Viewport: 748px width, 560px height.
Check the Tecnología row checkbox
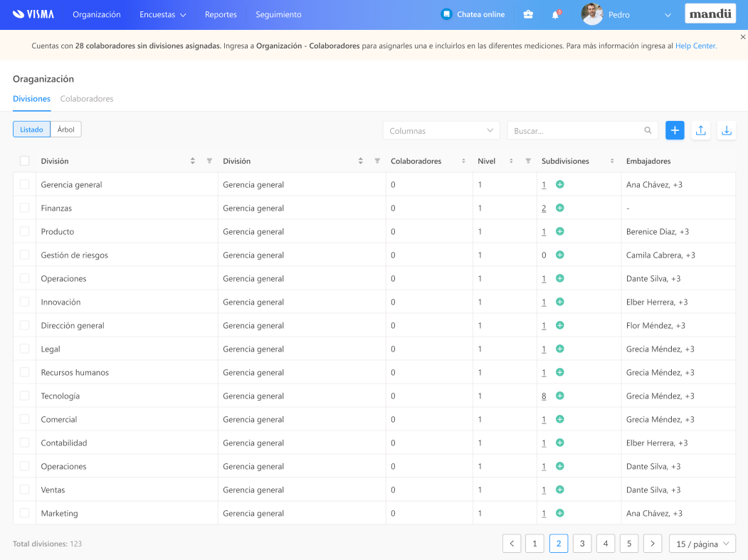click(x=24, y=396)
